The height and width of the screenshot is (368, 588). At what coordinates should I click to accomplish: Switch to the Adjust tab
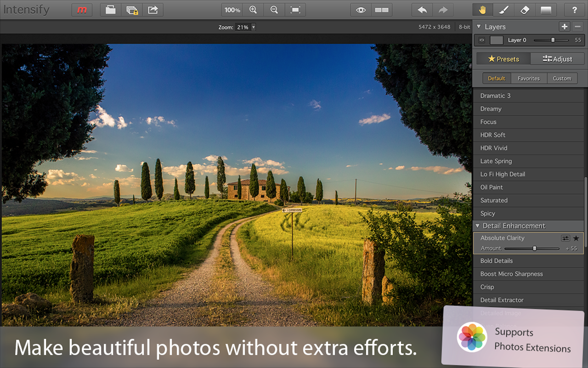(x=557, y=59)
